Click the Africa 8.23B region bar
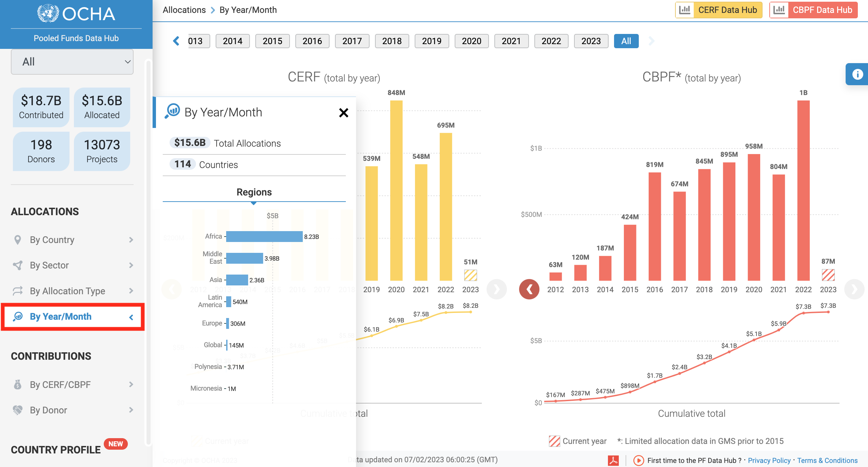This screenshot has height=467, width=868. (264, 237)
